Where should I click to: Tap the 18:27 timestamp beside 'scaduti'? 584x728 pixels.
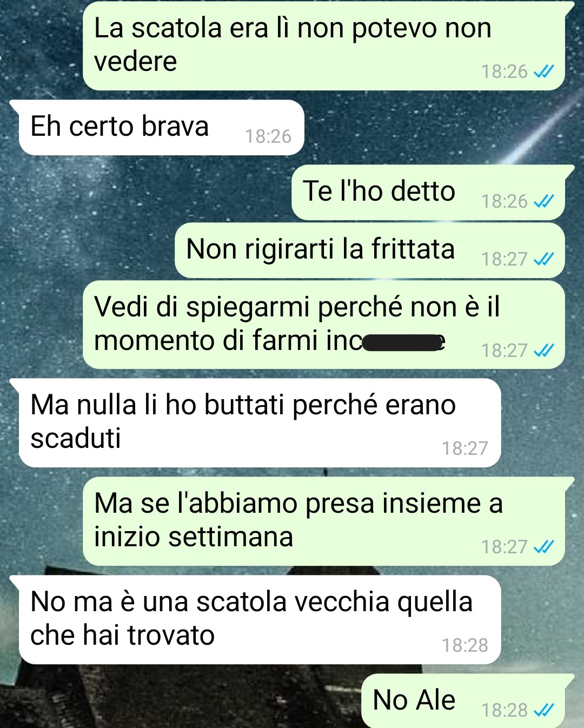(x=465, y=448)
